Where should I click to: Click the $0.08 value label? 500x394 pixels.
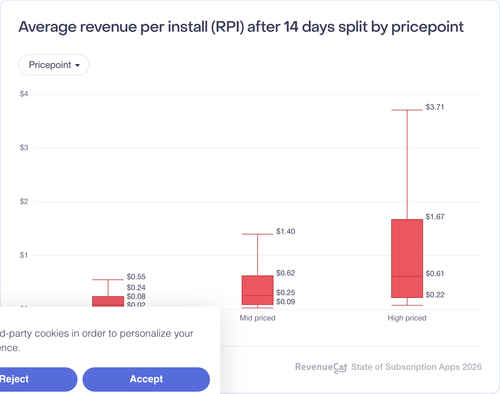point(136,296)
